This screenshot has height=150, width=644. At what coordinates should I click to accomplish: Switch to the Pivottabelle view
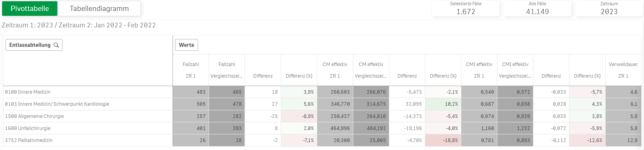pyautogui.click(x=30, y=8)
